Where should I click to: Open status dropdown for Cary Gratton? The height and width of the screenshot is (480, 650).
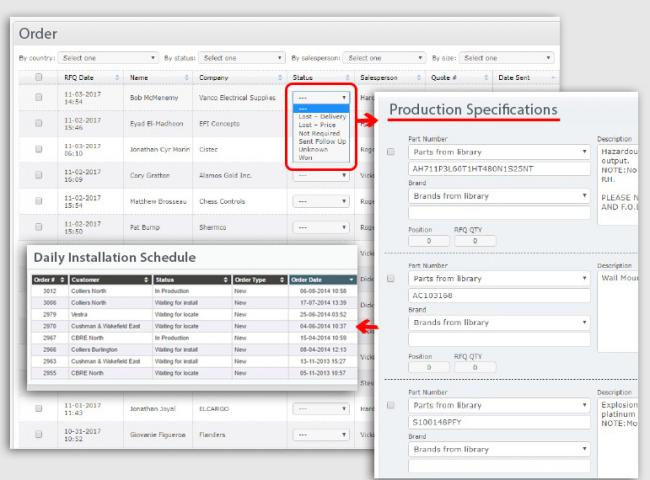coord(321,175)
